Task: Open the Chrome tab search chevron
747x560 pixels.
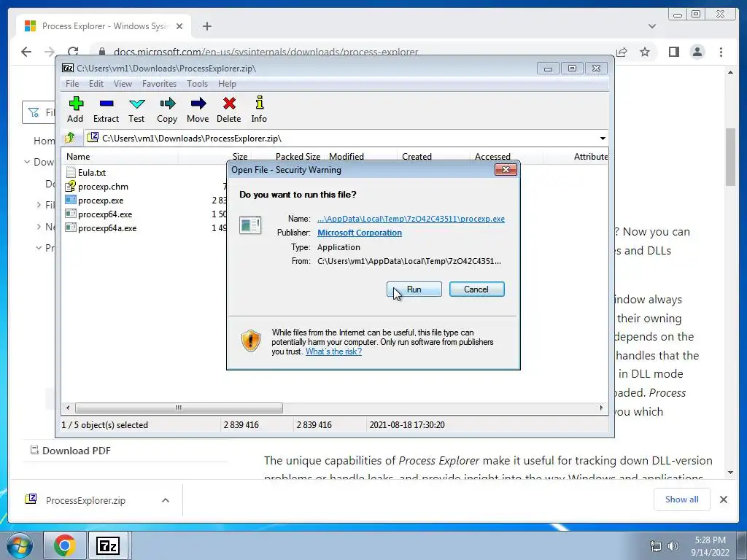Action: tap(652, 26)
